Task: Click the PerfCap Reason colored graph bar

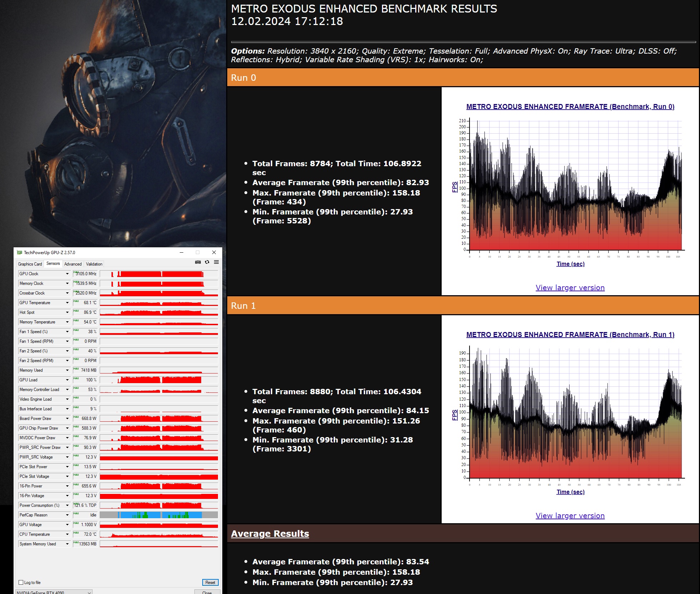Action: click(159, 515)
